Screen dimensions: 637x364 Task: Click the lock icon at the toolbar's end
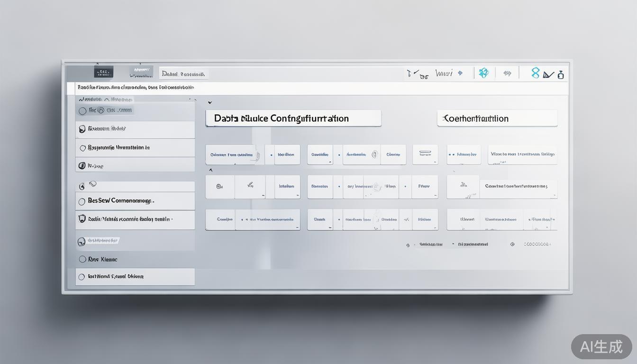click(x=561, y=74)
